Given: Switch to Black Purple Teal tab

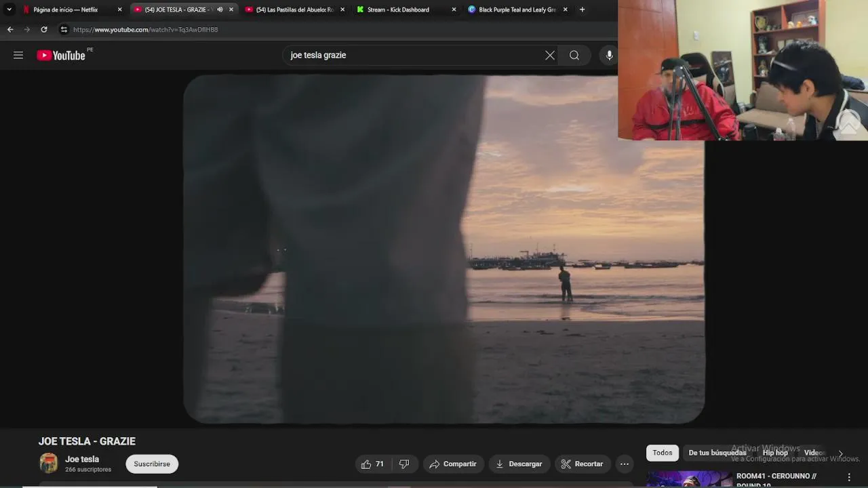Looking at the screenshot, I should 517,9.
